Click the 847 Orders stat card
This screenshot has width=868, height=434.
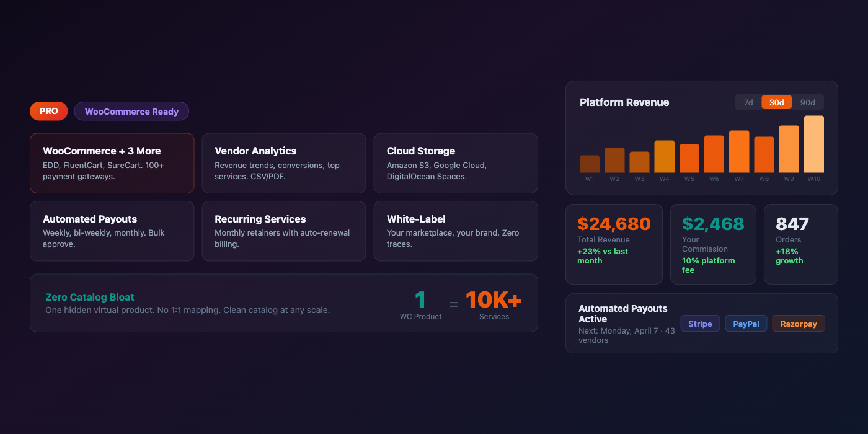click(800, 244)
